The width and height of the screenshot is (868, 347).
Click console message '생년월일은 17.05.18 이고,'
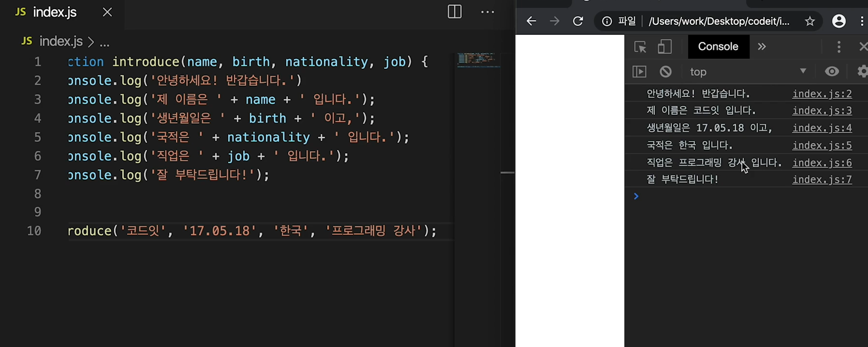click(x=709, y=128)
